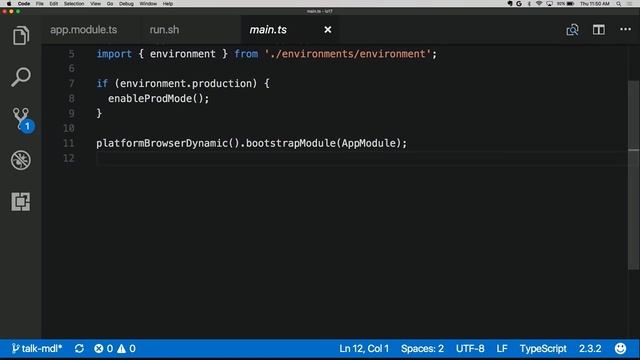Open Spotlight search in the macOS menu bar
This screenshot has height=360, width=640.
(x=619, y=4)
